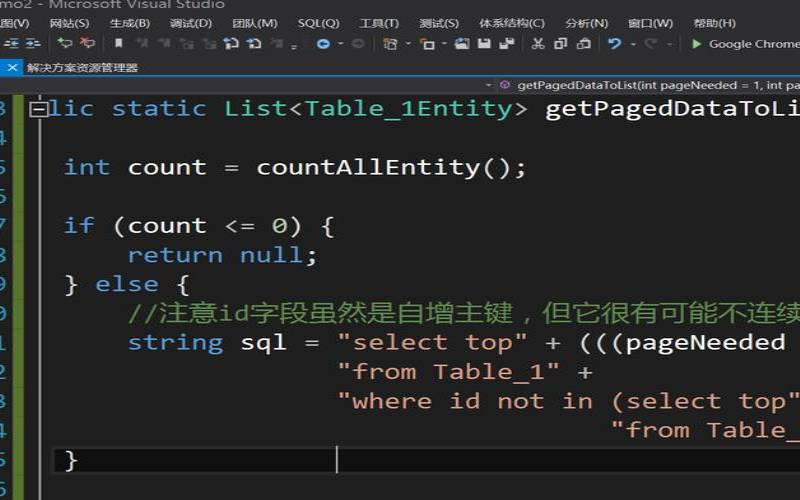Open the Navigate Backward dropdown arrow
This screenshot has height=500, width=800.
tap(340, 44)
